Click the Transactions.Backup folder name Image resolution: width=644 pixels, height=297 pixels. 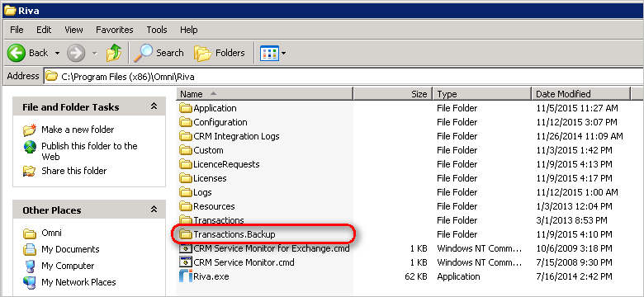[234, 234]
